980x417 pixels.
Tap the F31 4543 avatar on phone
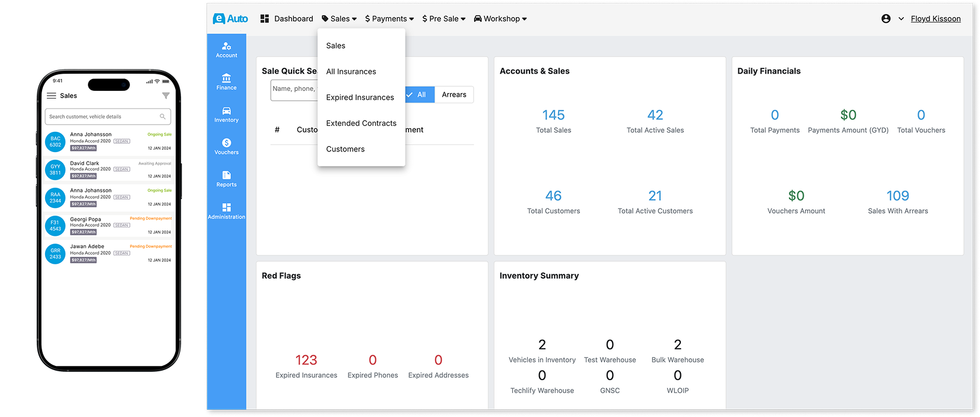click(55, 226)
